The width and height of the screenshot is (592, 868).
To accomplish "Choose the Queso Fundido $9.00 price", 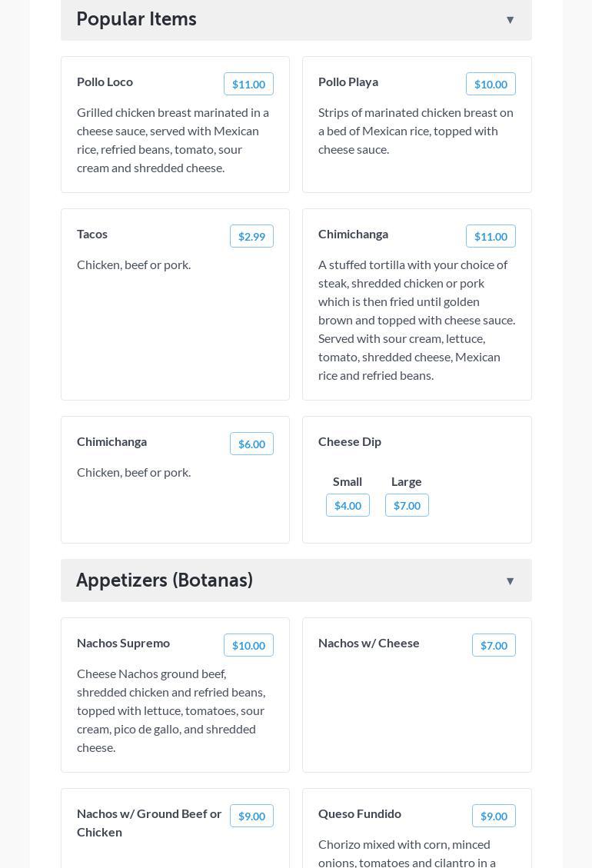I will (x=494, y=816).
